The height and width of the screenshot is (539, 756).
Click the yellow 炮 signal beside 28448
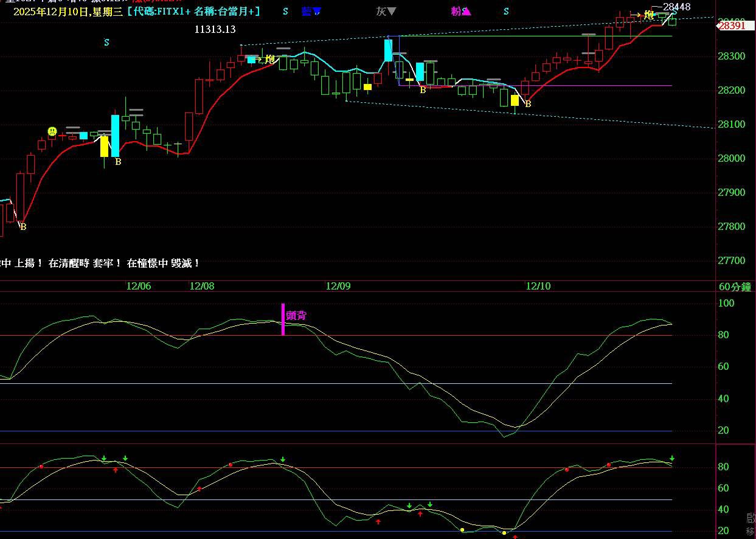point(649,15)
